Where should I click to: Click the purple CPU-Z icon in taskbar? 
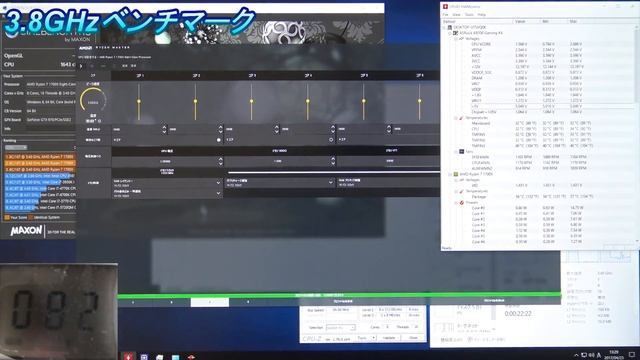pos(144,357)
